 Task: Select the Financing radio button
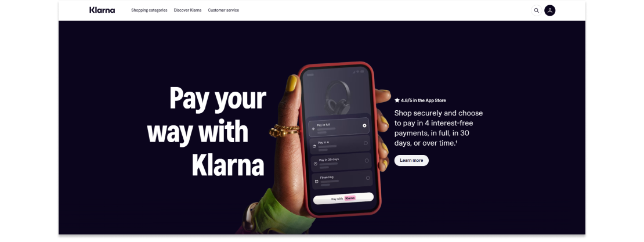[368, 178]
